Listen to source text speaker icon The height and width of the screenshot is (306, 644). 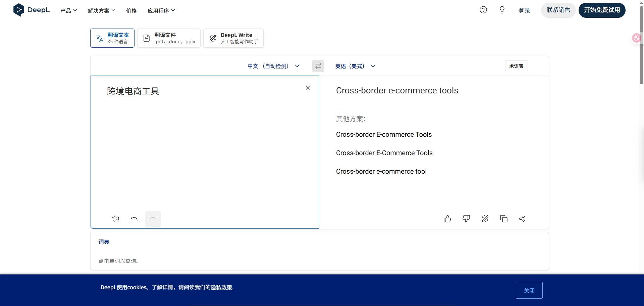pyautogui.click(x=115, y=219)
